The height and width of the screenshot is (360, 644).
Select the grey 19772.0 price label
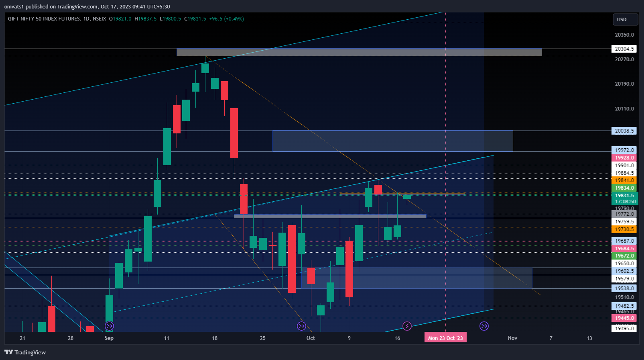click(624, 214)
